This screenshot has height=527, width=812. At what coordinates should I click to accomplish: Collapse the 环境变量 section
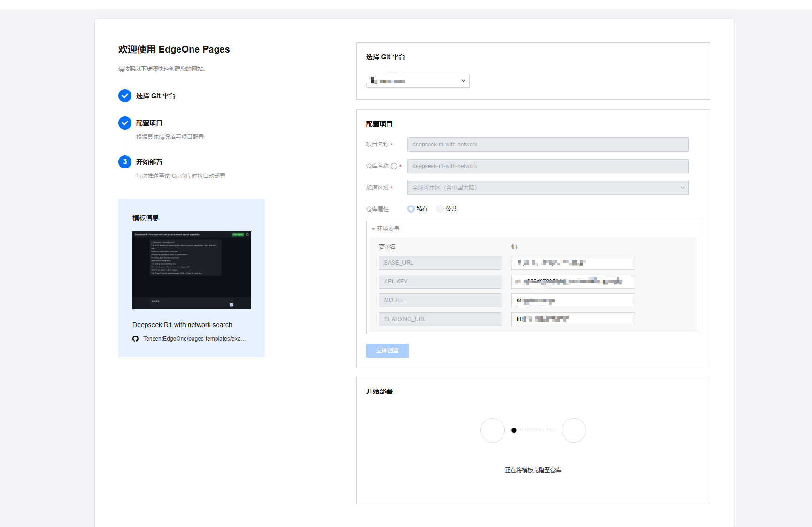(386, 229)
